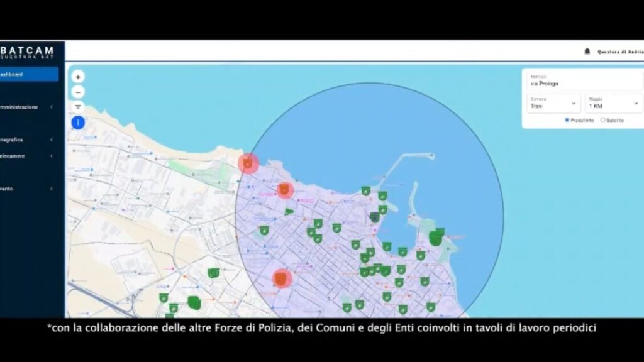Screen dimensions: 644x362
Task: Open the map filter icon
Action: click(x=78, y=107)
